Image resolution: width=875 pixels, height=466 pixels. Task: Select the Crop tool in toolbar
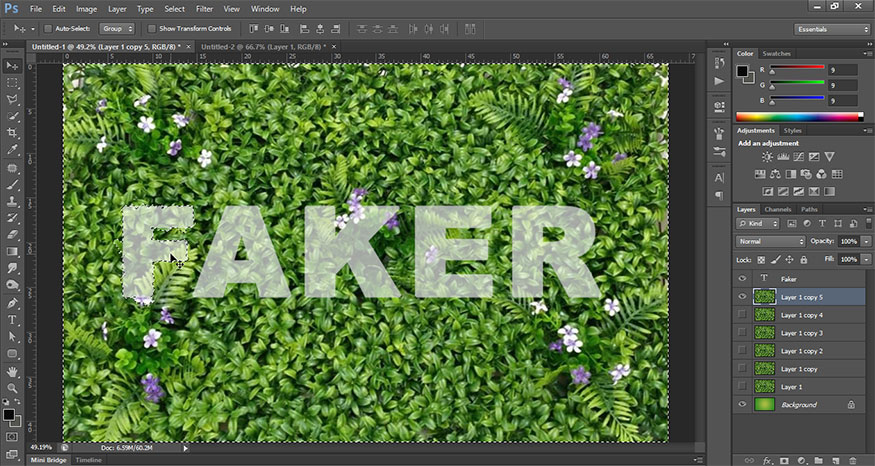[12, 133]
